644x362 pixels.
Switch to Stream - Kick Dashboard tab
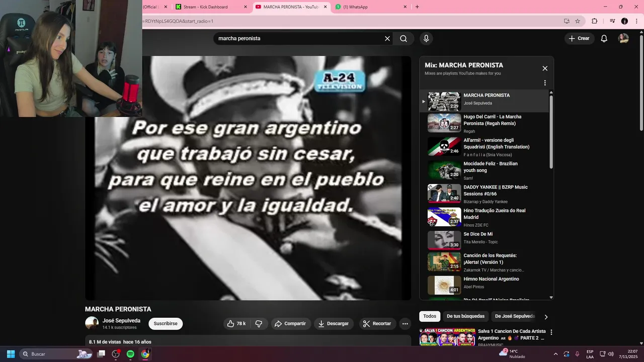tap(205, 7)
